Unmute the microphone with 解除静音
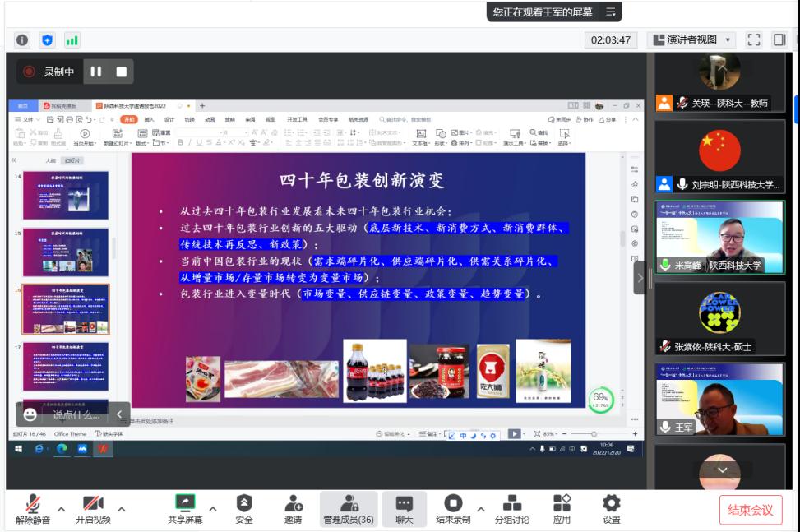800x532 pixels. pyautogui.click(x=33, y=509)
